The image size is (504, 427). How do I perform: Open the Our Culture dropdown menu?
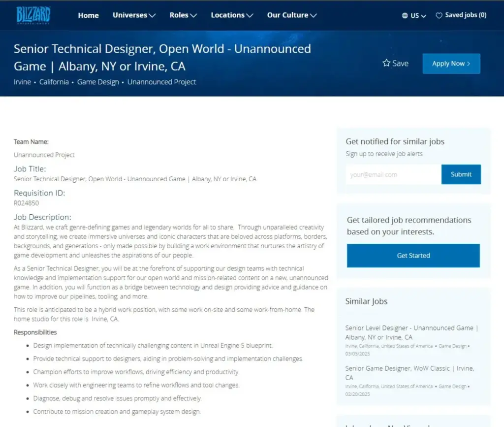292,15
